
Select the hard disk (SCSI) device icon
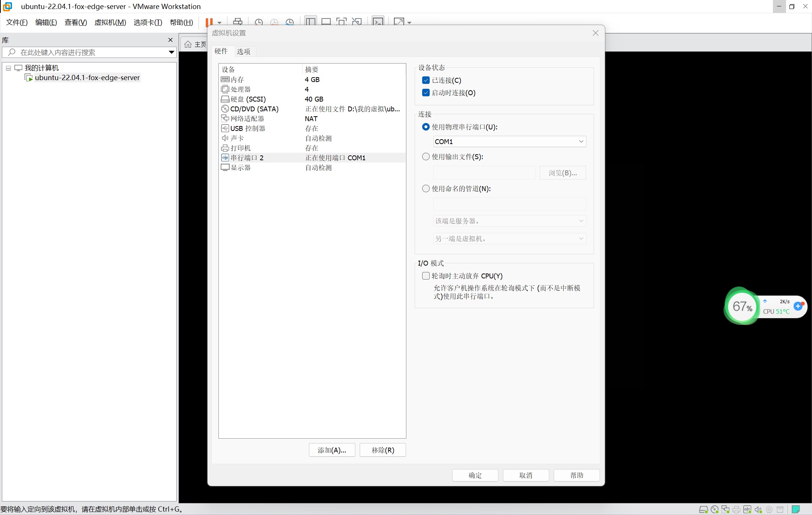click(x=225, y=99)
